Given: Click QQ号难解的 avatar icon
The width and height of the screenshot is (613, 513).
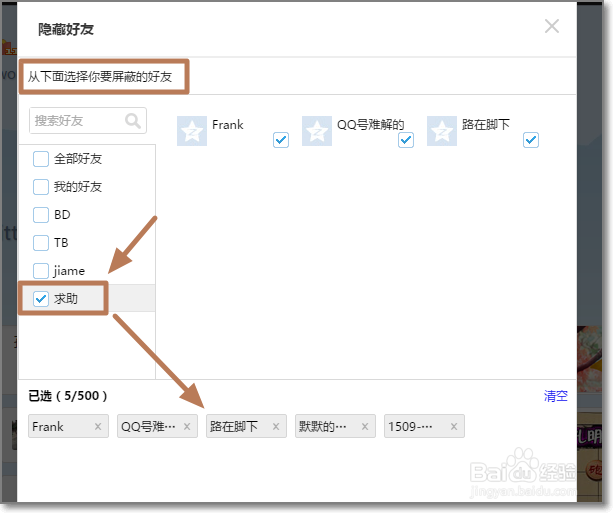Looking at the screenshot, I should point(317,131).
